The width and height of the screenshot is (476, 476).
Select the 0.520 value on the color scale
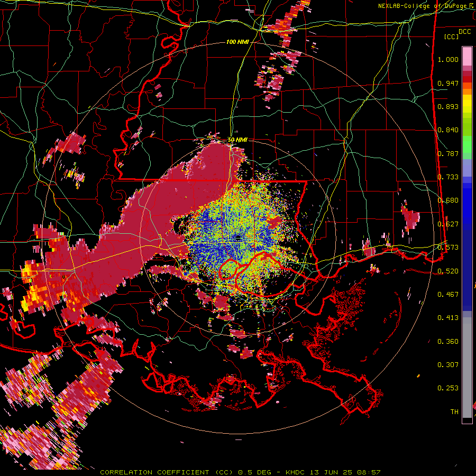pos(448,271)
